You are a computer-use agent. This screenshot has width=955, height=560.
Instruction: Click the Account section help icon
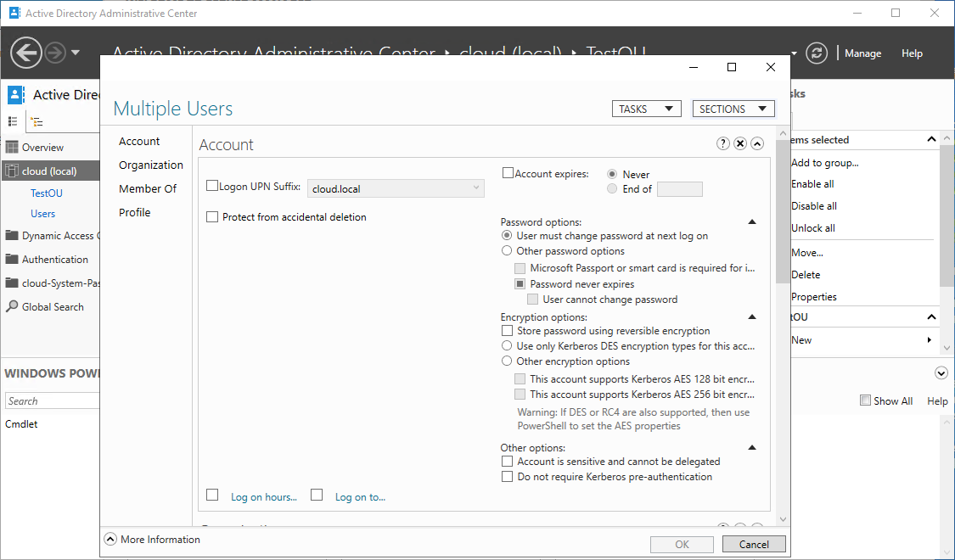tap(723, 143)
